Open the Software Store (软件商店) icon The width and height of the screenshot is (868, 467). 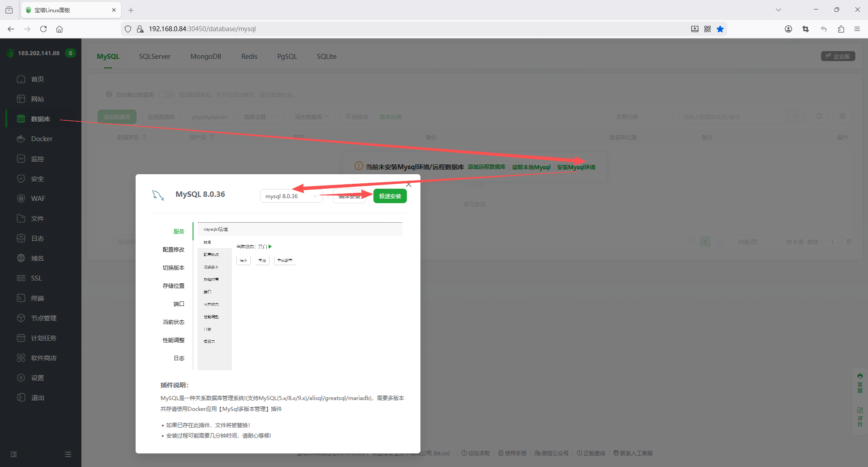pyautogui.click(x=21, y=358)
